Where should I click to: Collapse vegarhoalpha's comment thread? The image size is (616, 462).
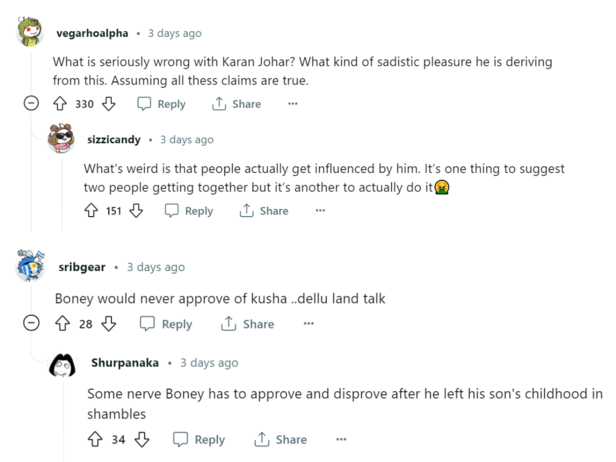point(31,104)
